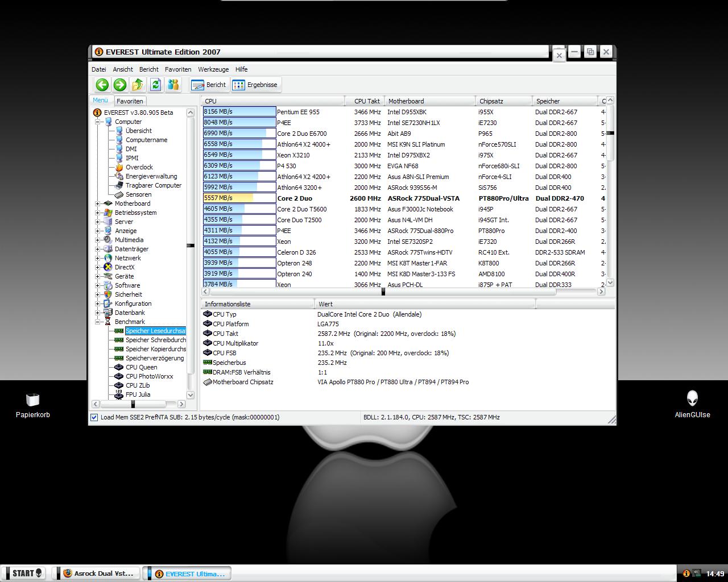This screenshot has width=728, height=582.
Task: Click the FPU Julia benchmark icon
Action: (x=119, y=394)
